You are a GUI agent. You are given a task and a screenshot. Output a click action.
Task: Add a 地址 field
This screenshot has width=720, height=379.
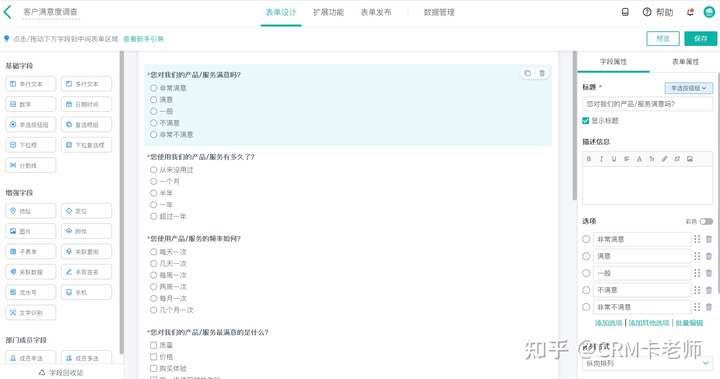coord(31,211)
